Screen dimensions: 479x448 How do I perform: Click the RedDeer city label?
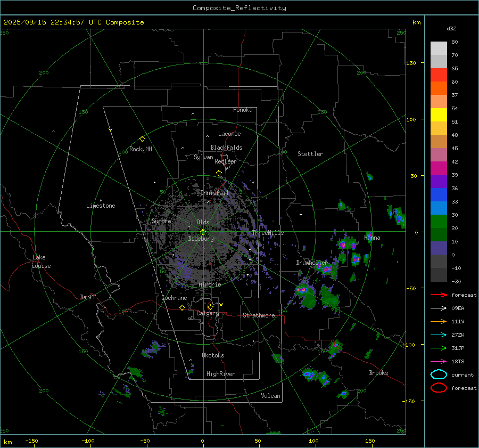pos(226,161)
